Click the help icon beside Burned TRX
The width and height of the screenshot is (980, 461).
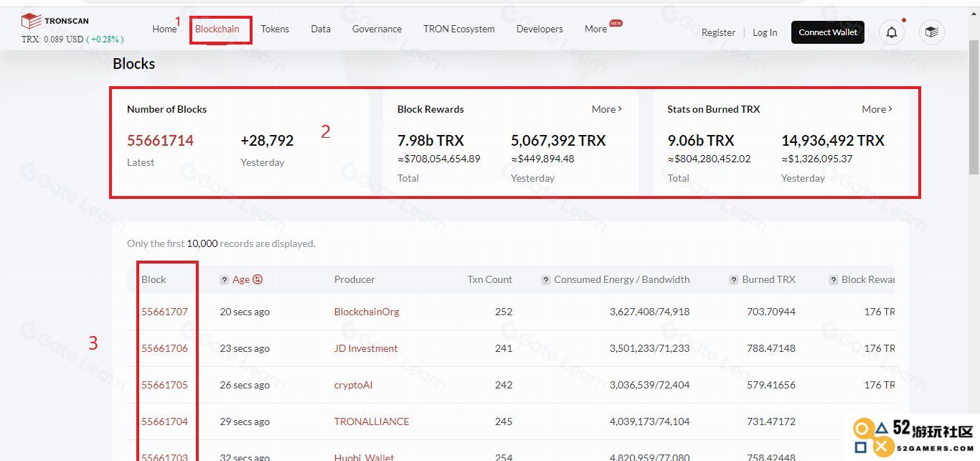click(734, 280)
